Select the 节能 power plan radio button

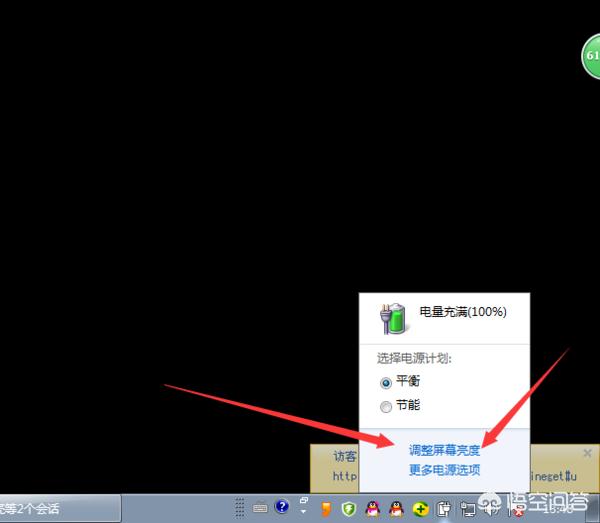386,406
